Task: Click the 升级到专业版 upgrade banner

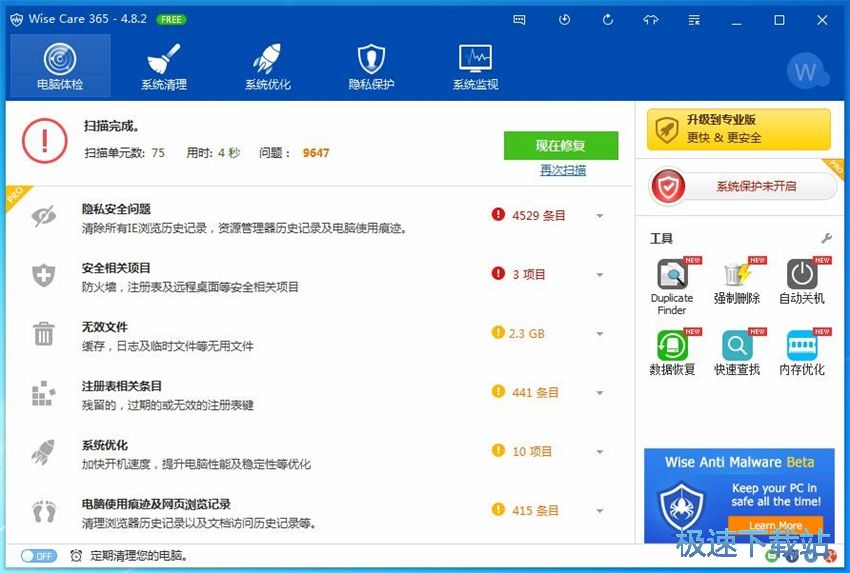Action: pyautogui.click(x=738, y=129)
